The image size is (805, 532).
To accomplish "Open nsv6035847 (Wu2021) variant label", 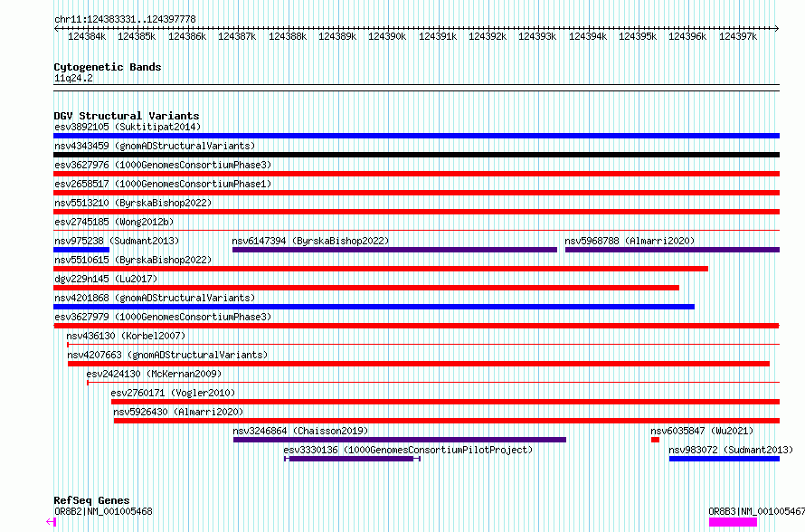I will click(702, 431).
